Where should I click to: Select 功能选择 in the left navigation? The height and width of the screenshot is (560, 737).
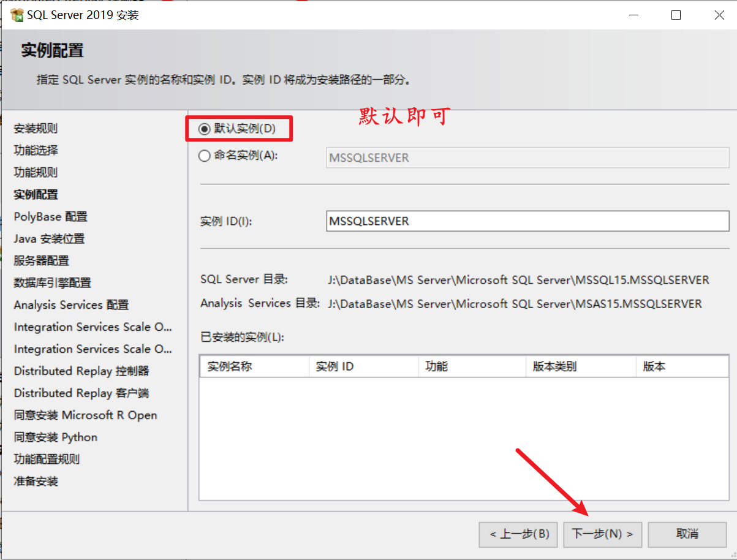coord(36,151)
